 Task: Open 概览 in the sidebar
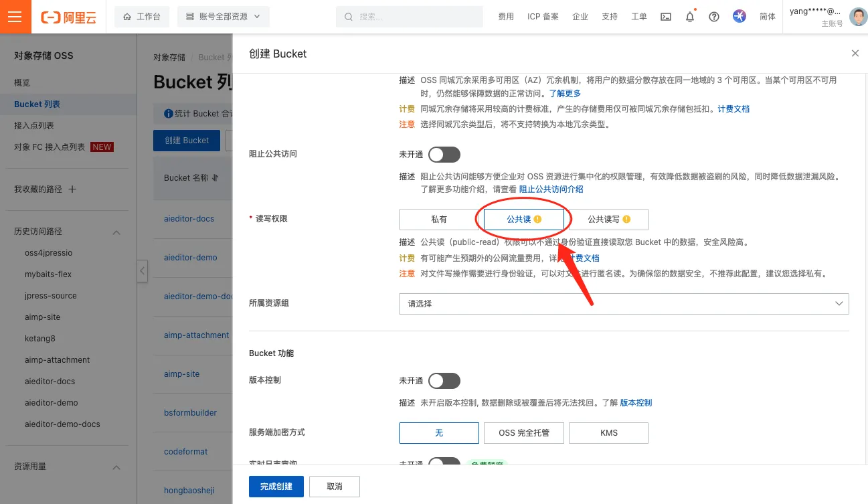tap(22, 83)
